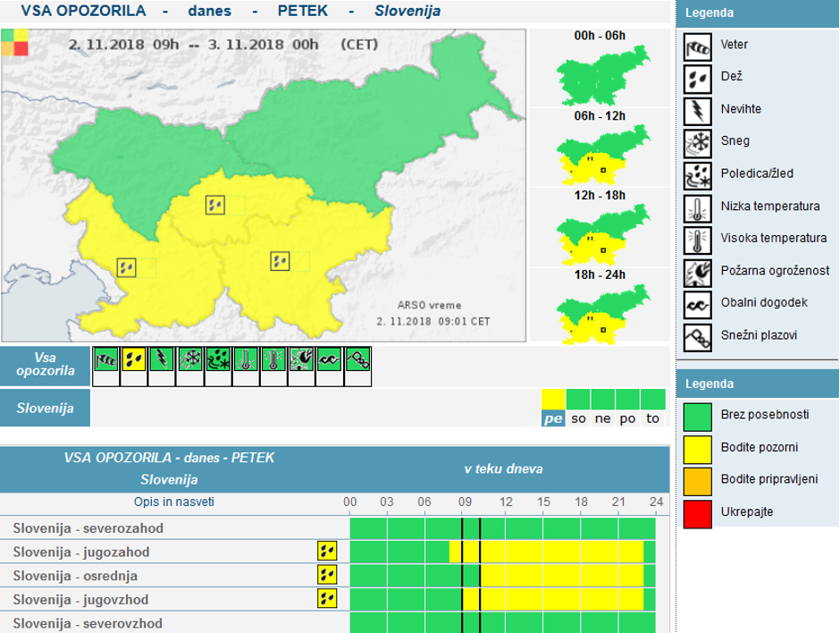
Task: Select the thunderstorm icon in Vsa opozorila row
Action: pos(161,359)
